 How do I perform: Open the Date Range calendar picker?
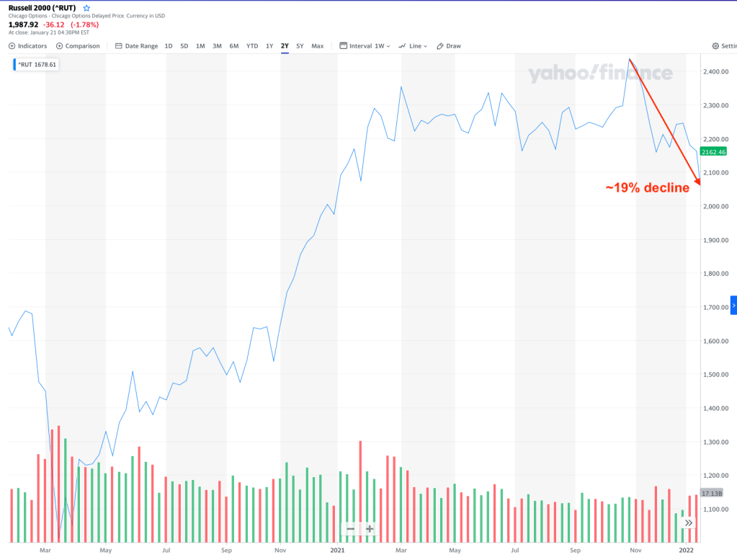click(136, 46)
